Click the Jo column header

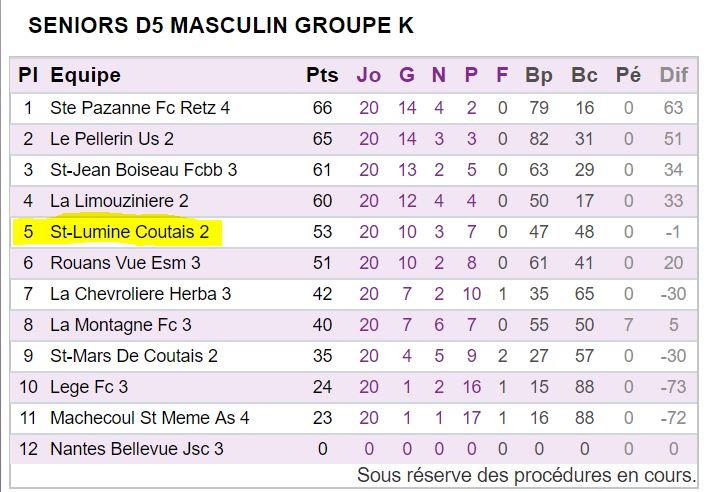pos(369,75)
